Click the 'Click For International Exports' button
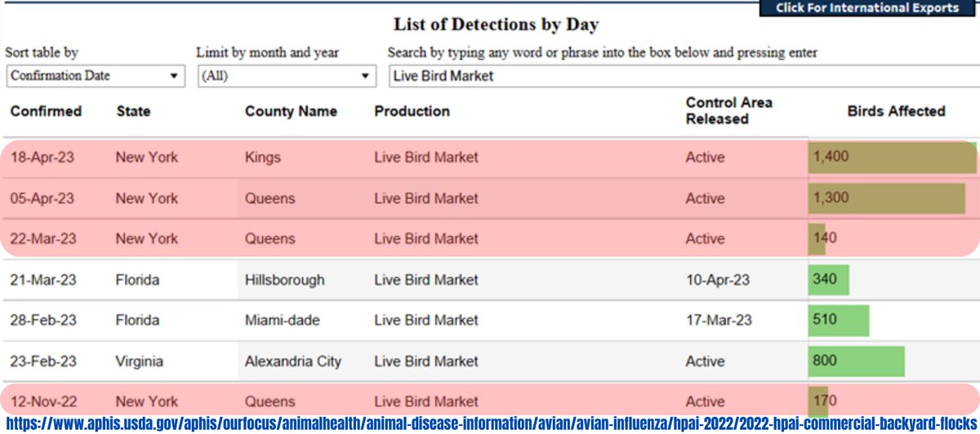Image resolution: width=980 pixels, height=434 pixels. coord(867,8)
